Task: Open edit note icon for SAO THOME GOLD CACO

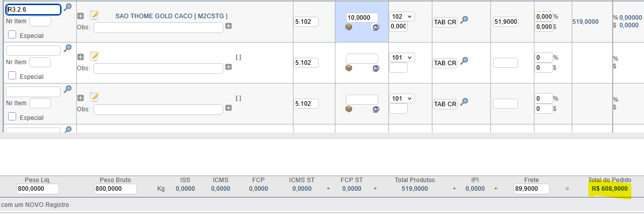Action: point(94,15)
